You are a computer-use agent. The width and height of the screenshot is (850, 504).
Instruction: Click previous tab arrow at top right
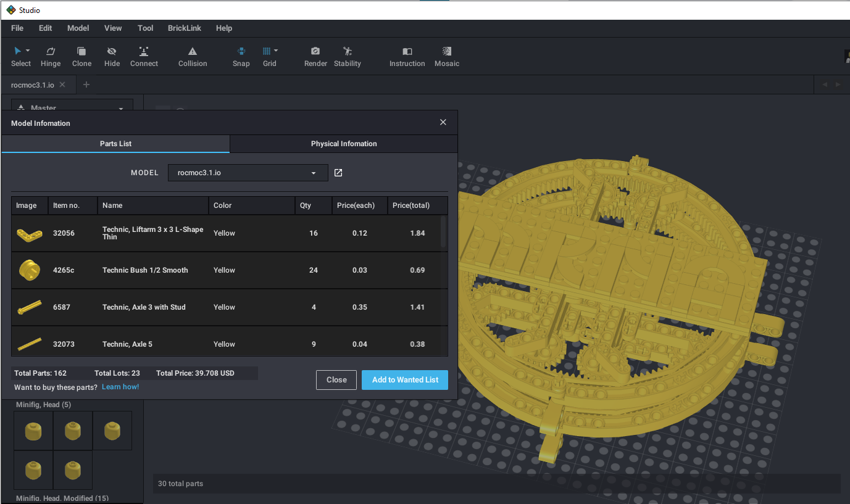tap(824, 85)
